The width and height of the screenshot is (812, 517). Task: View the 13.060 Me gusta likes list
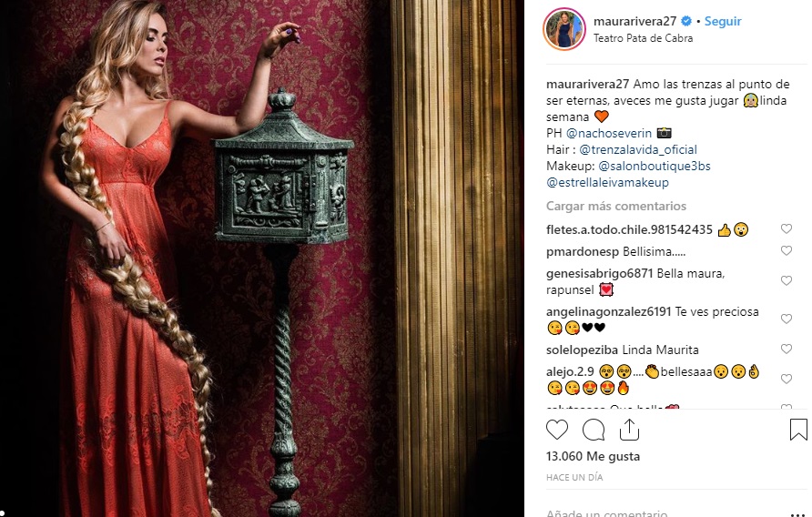pyautogui.click(x=593, y=456)
